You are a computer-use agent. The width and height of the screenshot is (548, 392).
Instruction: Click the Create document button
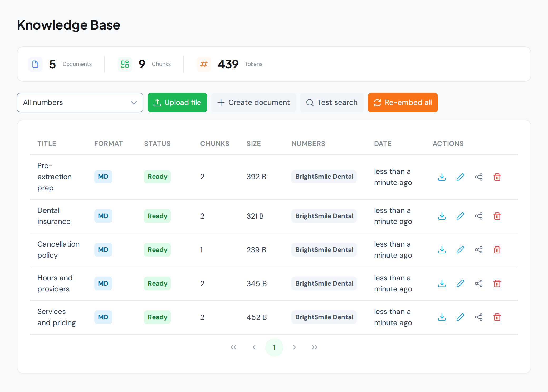(x=253, y=102)
